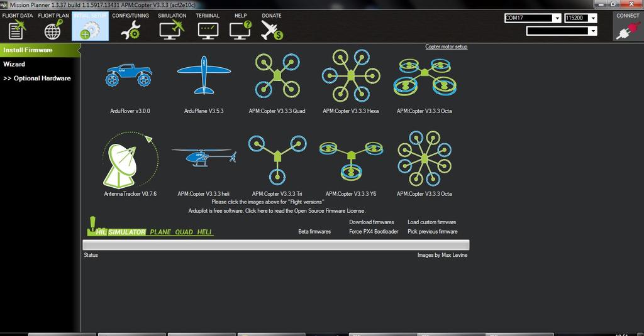
Task: Select HELI in HIL Simulator bar
Action: click(204, 232)
